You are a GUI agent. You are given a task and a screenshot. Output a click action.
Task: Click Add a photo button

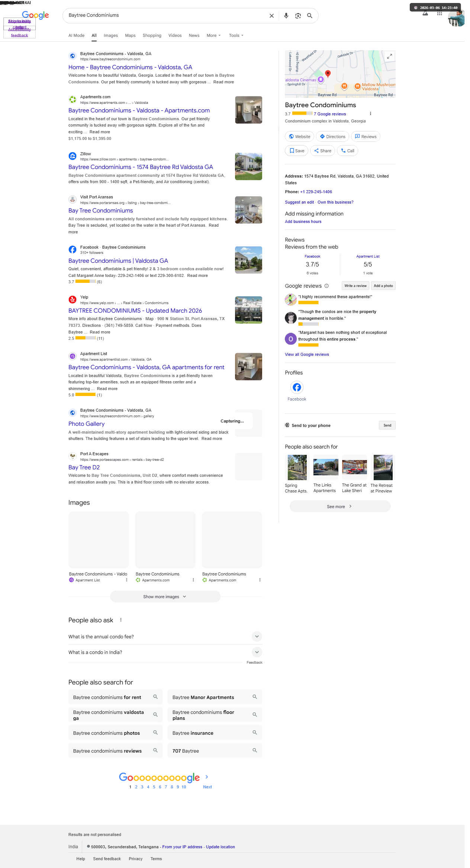[x=383, y=286]
